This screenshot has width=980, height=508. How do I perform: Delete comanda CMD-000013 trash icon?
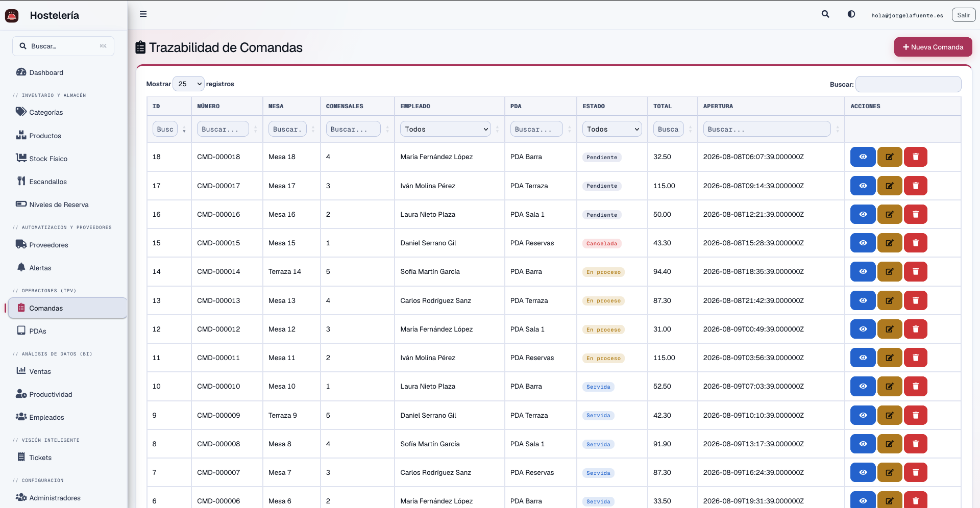tap(916, 300)
